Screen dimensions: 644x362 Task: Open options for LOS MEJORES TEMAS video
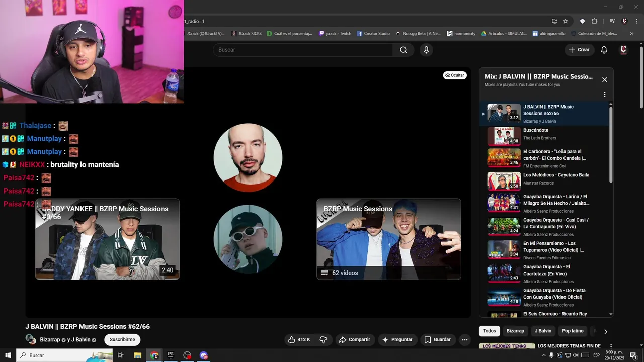point(611,346)
